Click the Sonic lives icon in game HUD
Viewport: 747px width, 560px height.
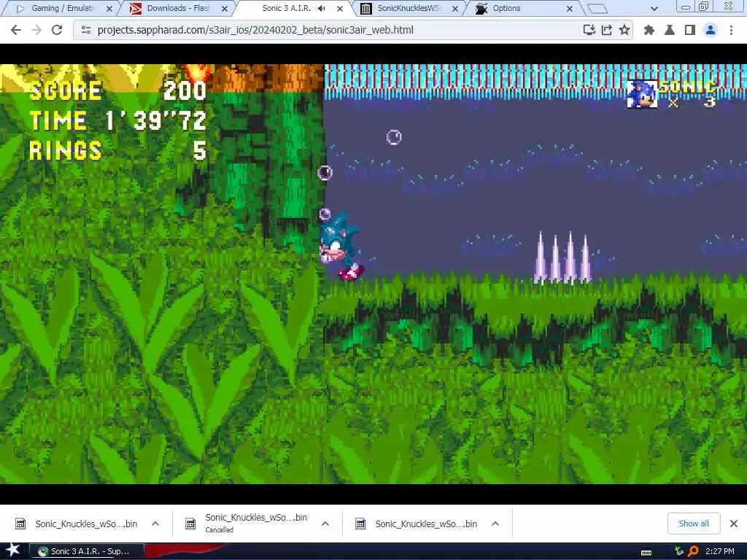point(642,94)
